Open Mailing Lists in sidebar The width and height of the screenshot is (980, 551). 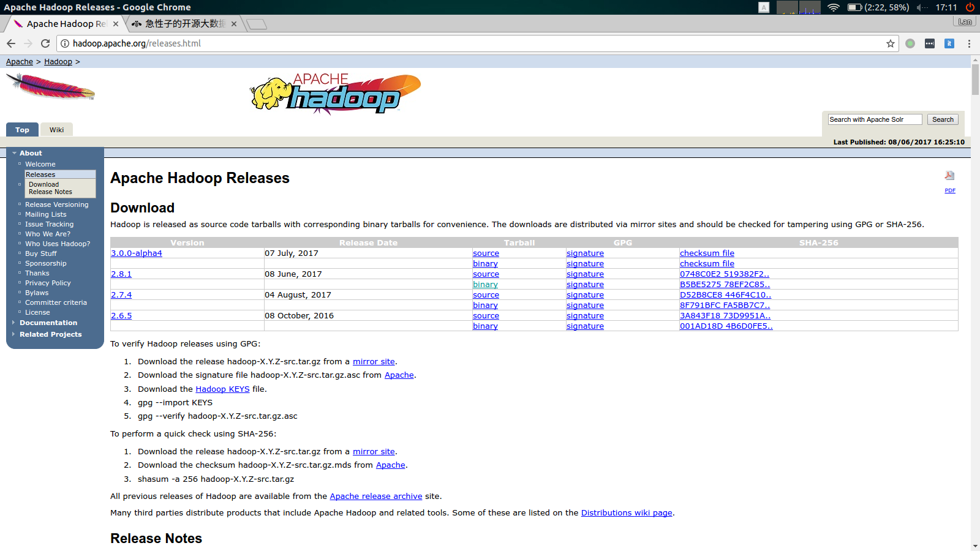46,214
